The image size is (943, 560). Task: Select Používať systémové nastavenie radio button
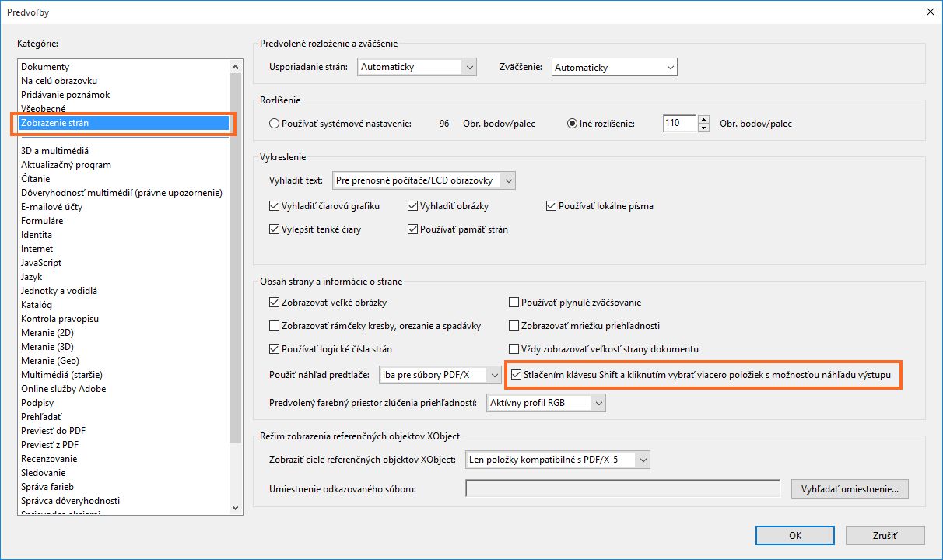tap(274, 124)
